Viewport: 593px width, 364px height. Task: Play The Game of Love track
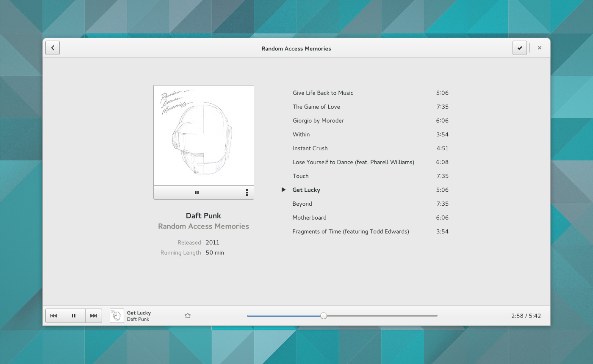pyautogui.click(x=316, y=107)
